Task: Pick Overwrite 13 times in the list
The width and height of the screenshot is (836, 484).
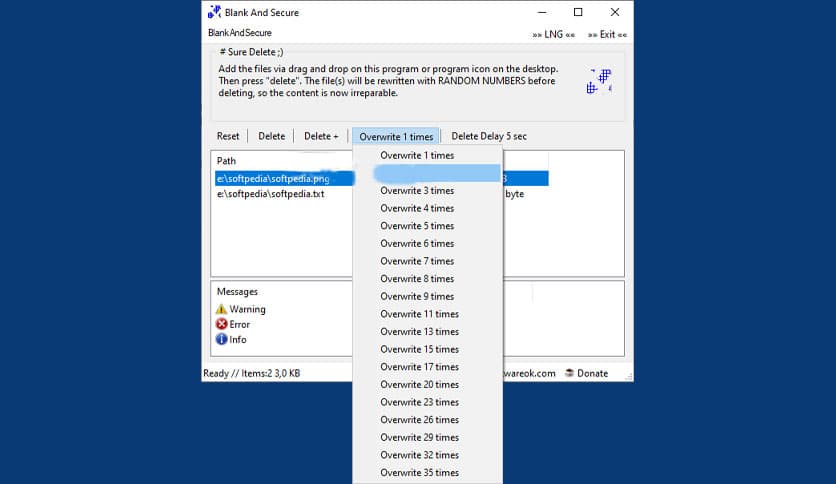Action: (x=419, y=332)
